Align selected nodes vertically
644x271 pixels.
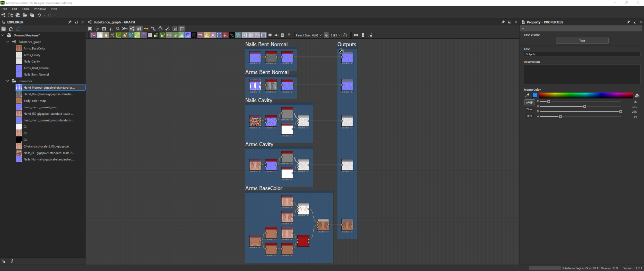pos(363,35)
